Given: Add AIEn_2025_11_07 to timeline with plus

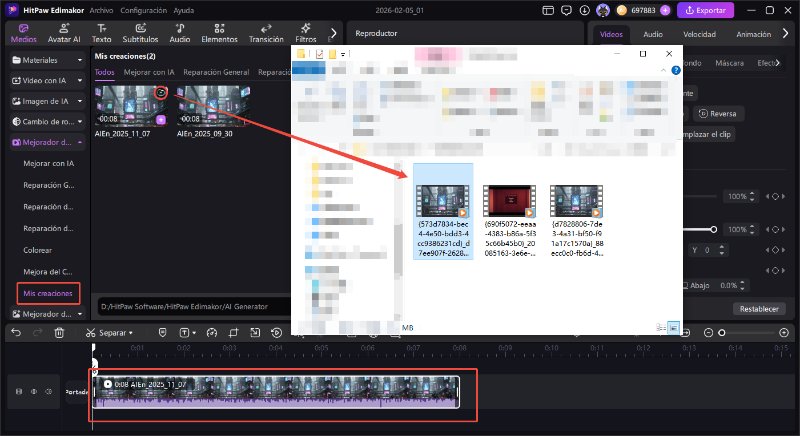Looking at the screenshot, I should [x=161, y=119].
